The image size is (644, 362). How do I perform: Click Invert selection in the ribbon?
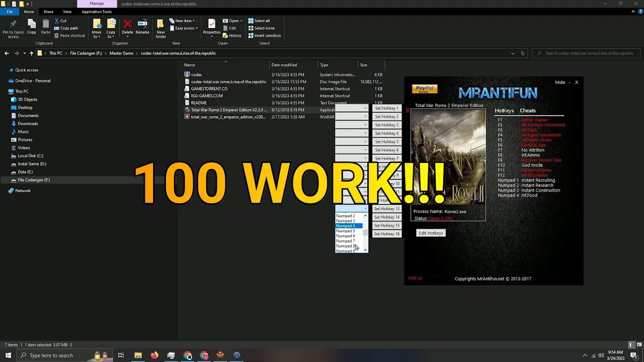pos(264,36)
